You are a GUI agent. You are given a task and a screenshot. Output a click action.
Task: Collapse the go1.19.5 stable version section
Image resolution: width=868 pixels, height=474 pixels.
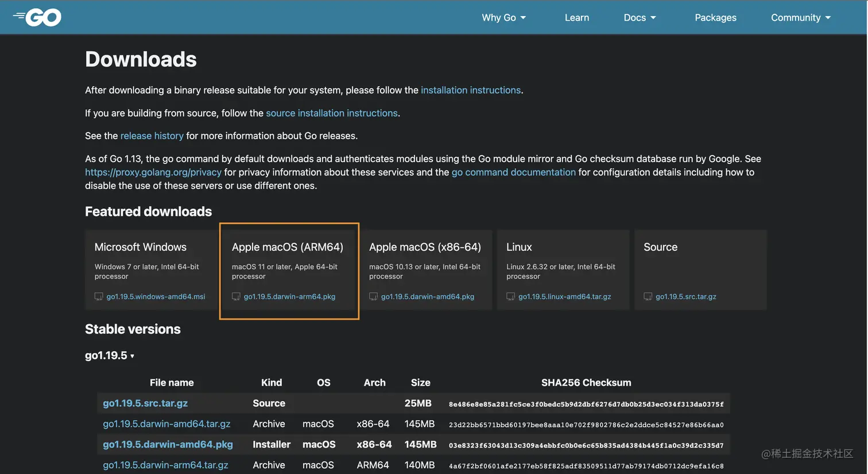coord(110,356)
